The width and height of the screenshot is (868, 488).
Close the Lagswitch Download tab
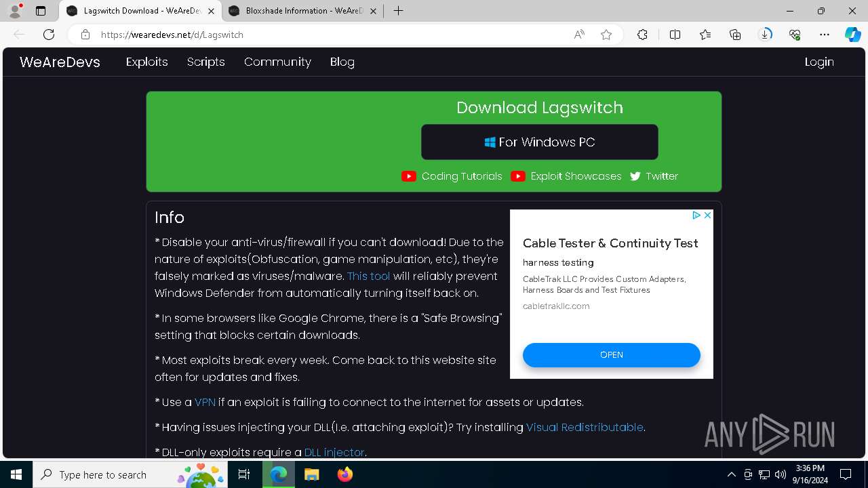[x=212, y=11]
